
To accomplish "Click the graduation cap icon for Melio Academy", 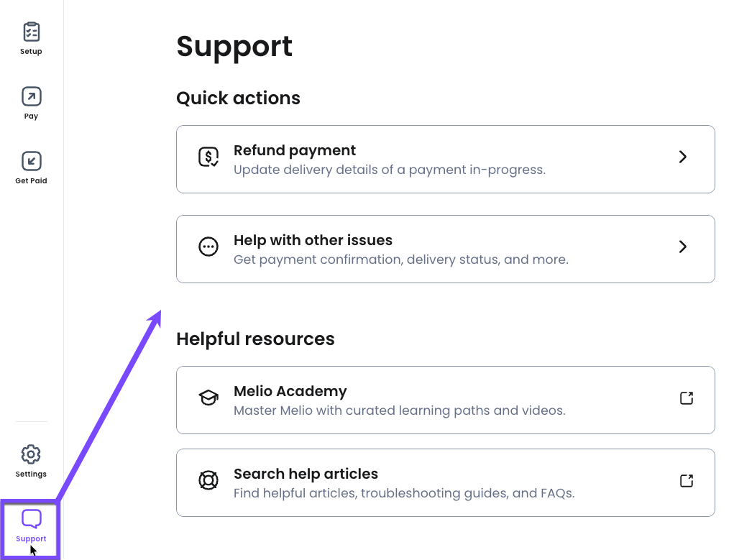I will tap(208, 398).
